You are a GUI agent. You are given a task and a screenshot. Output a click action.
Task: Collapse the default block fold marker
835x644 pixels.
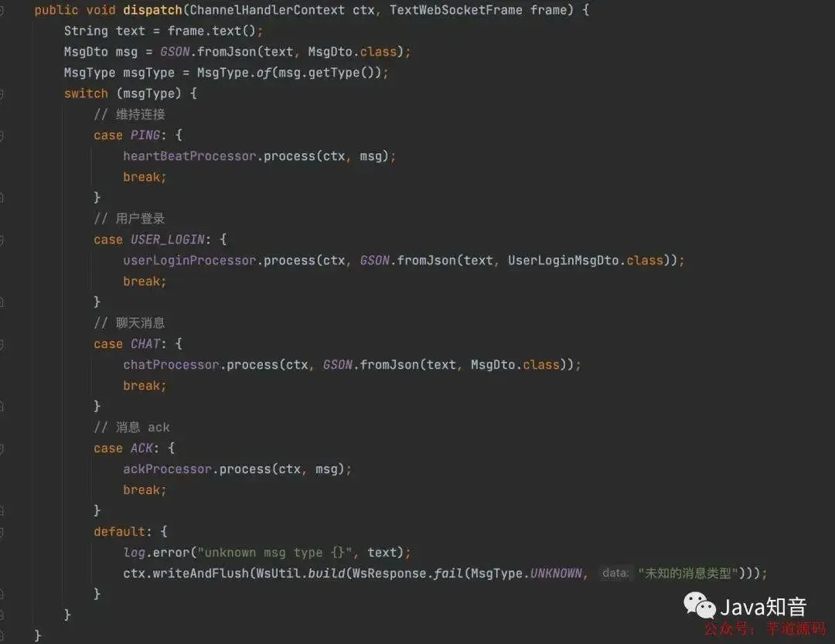pyautogui.click(x=2, y=532)
